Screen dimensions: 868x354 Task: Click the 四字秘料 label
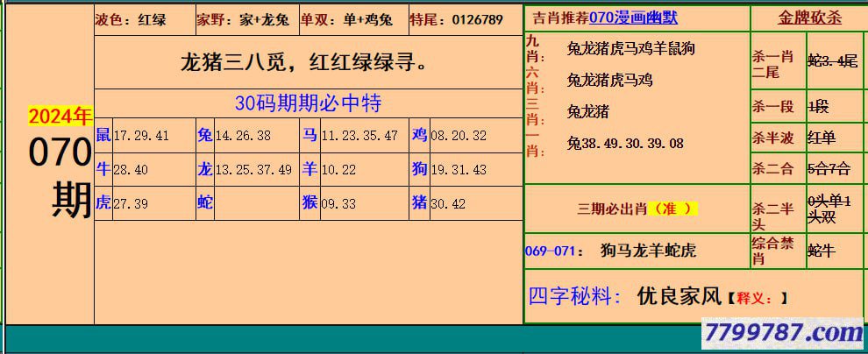point(574,296)
